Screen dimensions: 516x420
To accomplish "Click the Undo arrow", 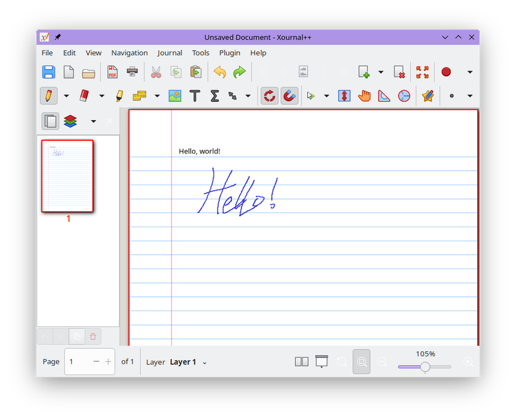I will tap(220, 72).
